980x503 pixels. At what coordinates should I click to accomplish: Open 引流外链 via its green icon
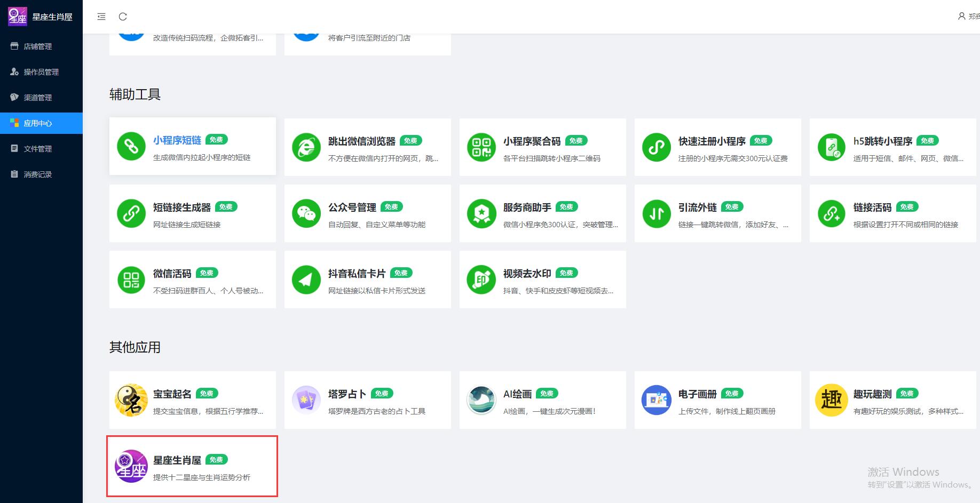tap(656, 213)
